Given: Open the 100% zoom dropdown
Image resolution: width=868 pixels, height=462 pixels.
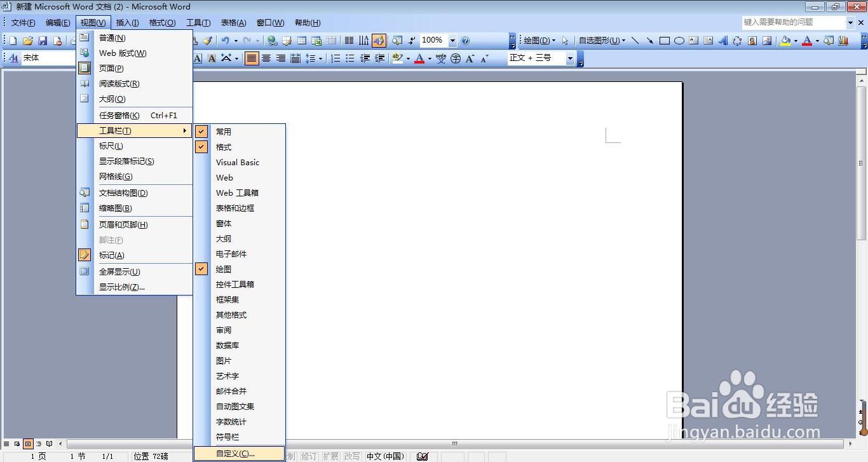Looking at the screenshot, I should (452, 41).
